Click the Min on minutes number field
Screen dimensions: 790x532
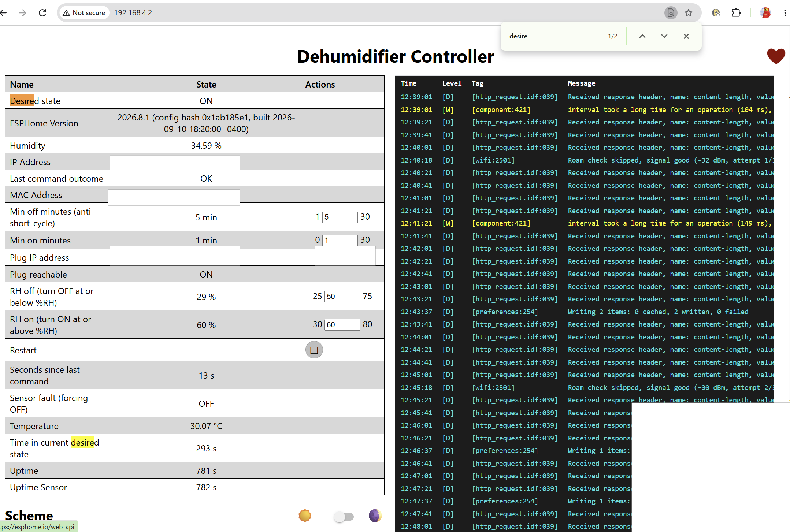340,240
